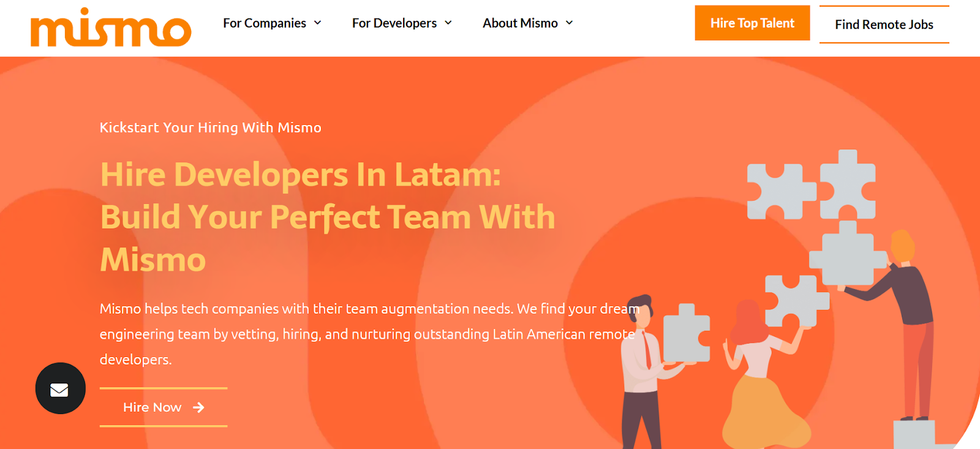Click the Mismo description paragraph text
The width and height of the screenshot is (980, 449).
[369, 334]
